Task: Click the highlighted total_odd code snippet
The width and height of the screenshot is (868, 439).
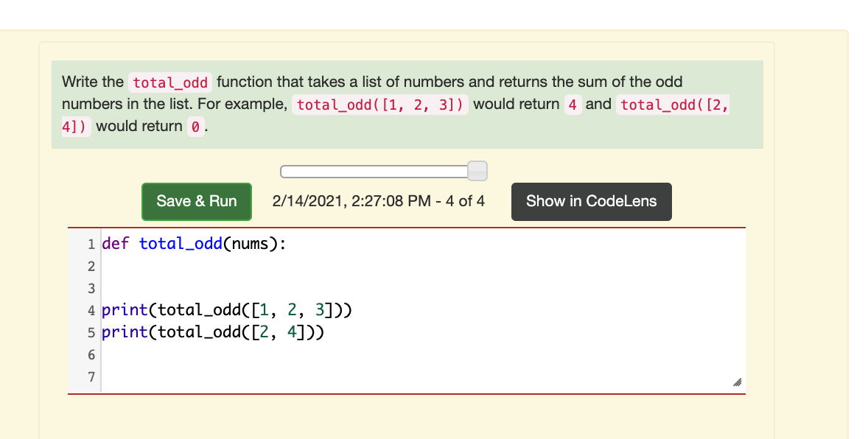Action: click(169, 82)
